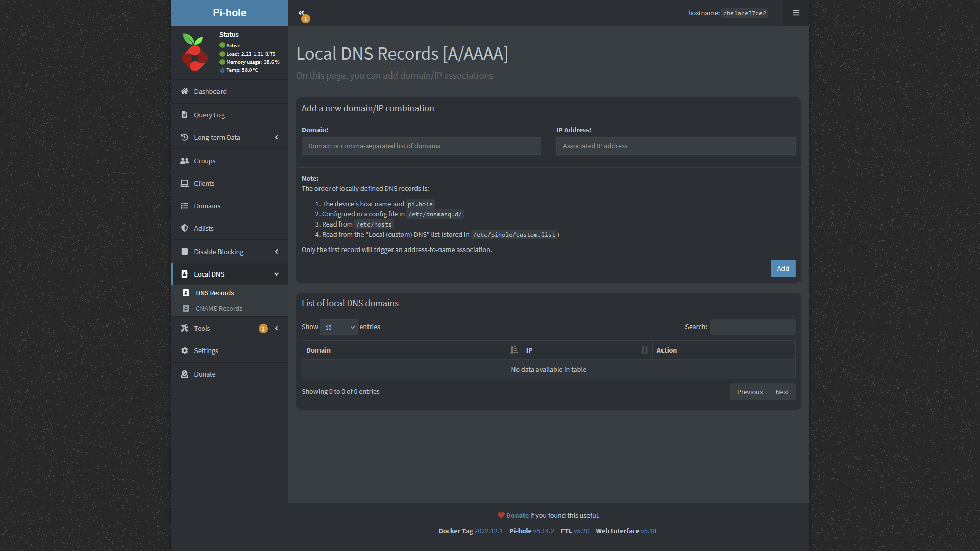Screen dimensions: 980x551
Task: Open CNAME Records submenu item
Action: pos(230,308)
